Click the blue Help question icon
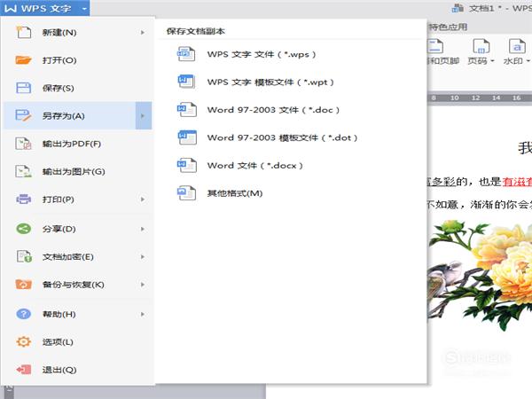532x399 pixels. coord(23,314)
